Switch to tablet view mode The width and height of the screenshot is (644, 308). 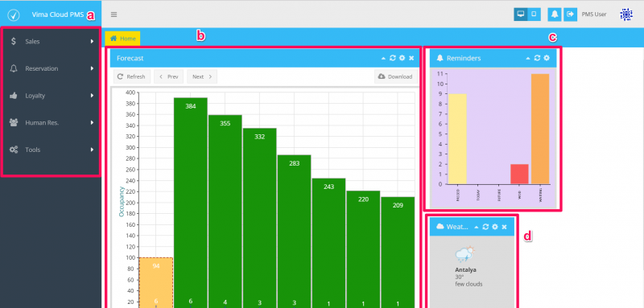point(534,14)
